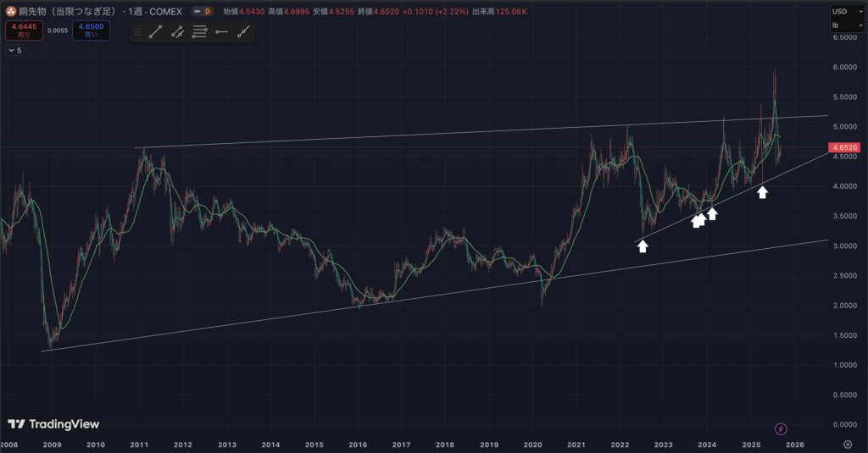
Task: Select the trend line drawing tool
Action: (x=155, y=31)
